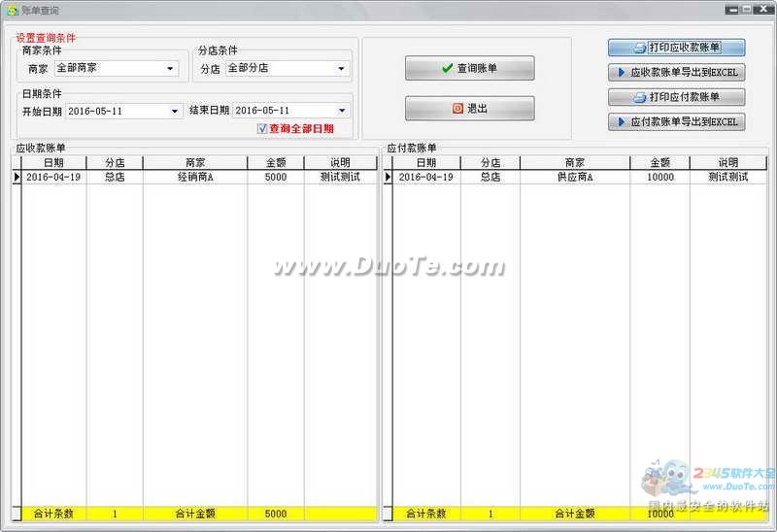The height and width of the screenshot is (532, 777).
Task: Click printer icon on 打印应收款账单
Action: pyautogui.click(x=640, y=48)
